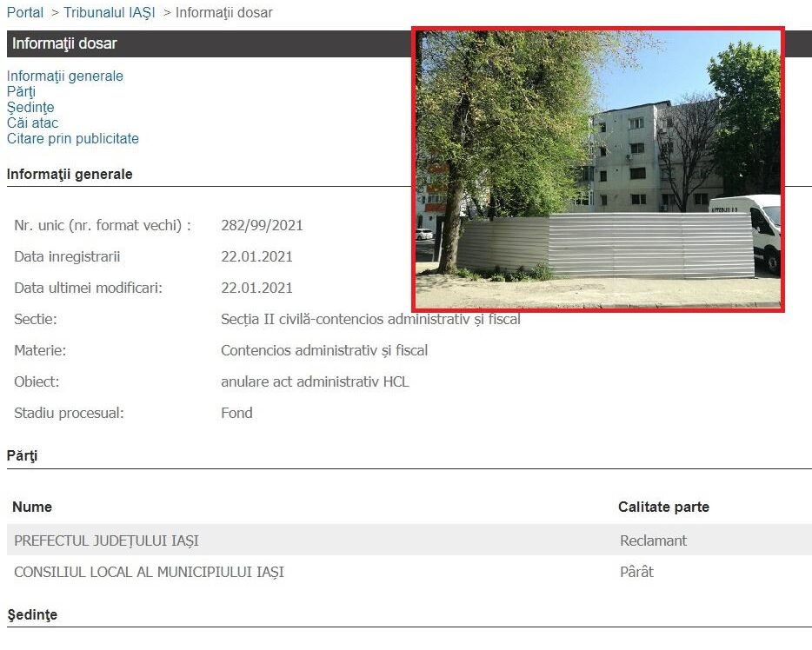The image size is (812, 650).
Task: Open the Părţi anchor link
Action: (21, 91)
